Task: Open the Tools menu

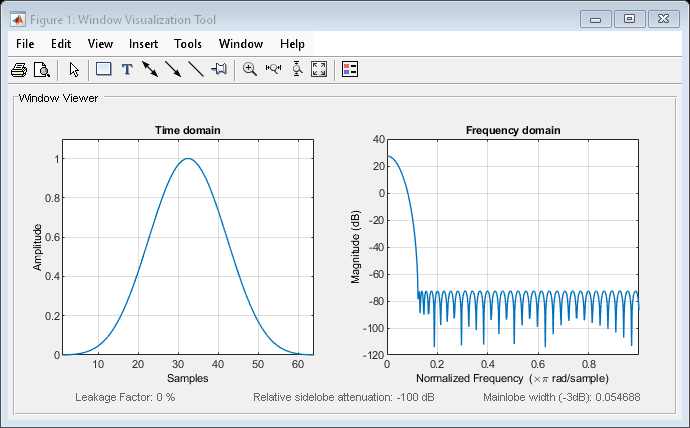Action: tap(188, 44)
